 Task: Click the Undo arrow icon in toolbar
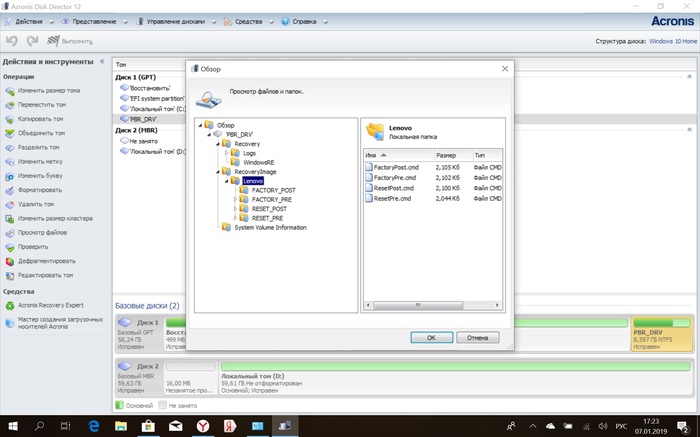click(12, 41)
